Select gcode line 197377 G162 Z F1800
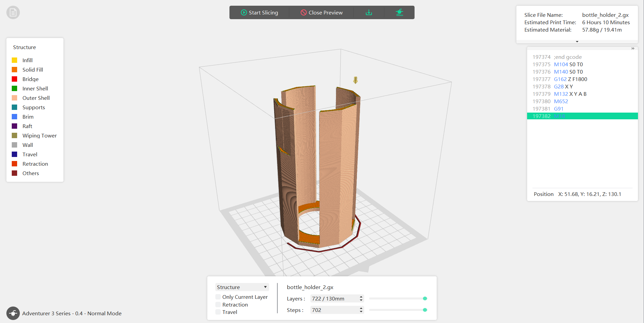 [582, 79]
